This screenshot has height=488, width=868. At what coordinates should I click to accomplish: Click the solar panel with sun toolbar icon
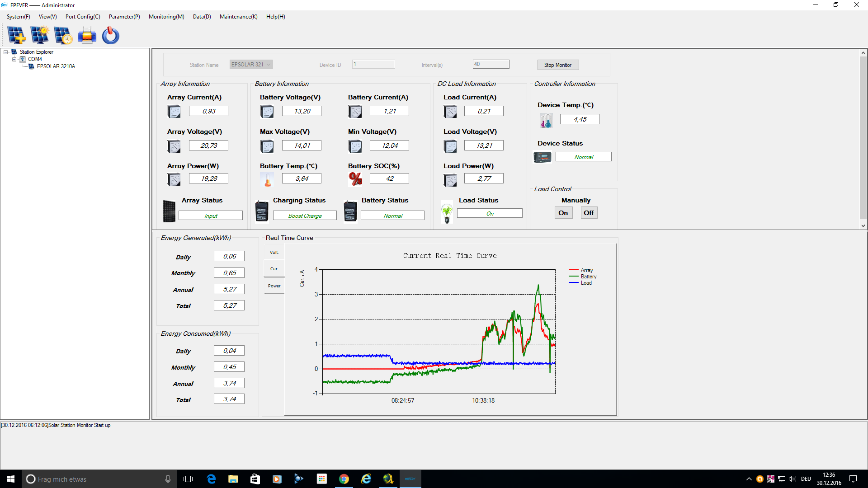pyautogui.click(x=40, y=35)
